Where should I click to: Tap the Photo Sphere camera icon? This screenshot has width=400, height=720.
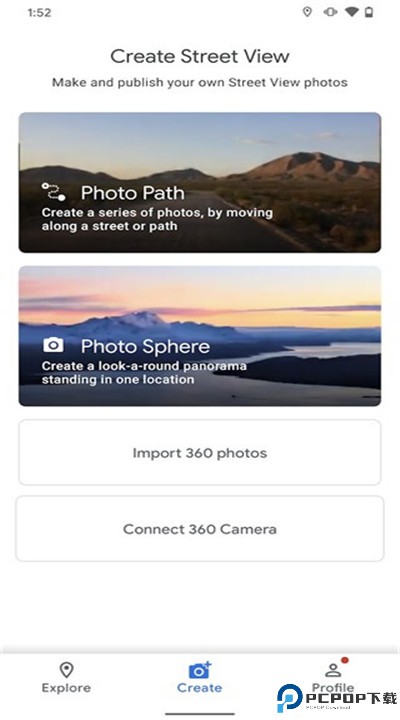tap(53, 345)
